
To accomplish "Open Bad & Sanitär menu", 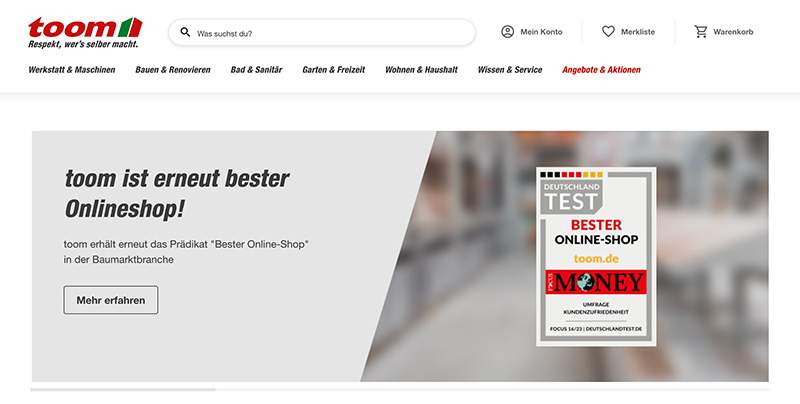I will point(256,70).
